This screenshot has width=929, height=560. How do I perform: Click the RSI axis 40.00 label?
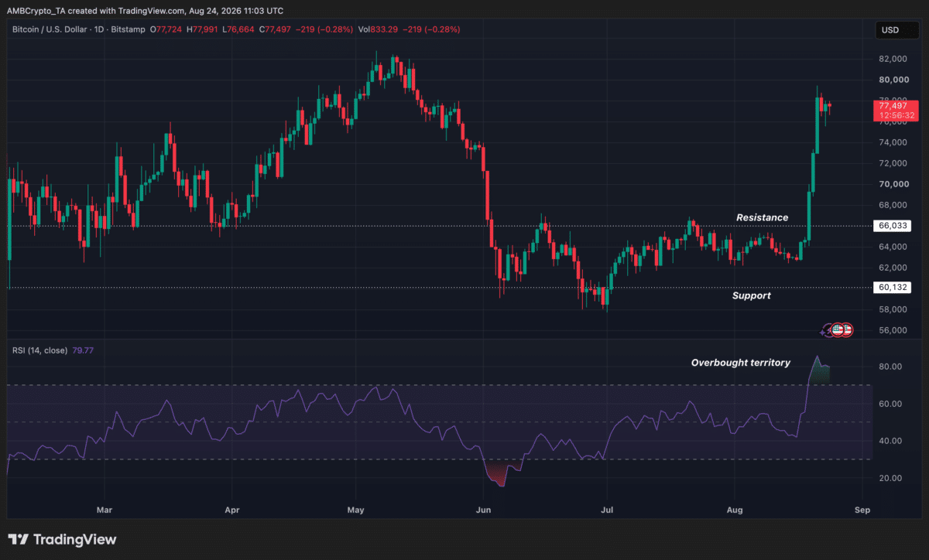[x=891, y=441]
